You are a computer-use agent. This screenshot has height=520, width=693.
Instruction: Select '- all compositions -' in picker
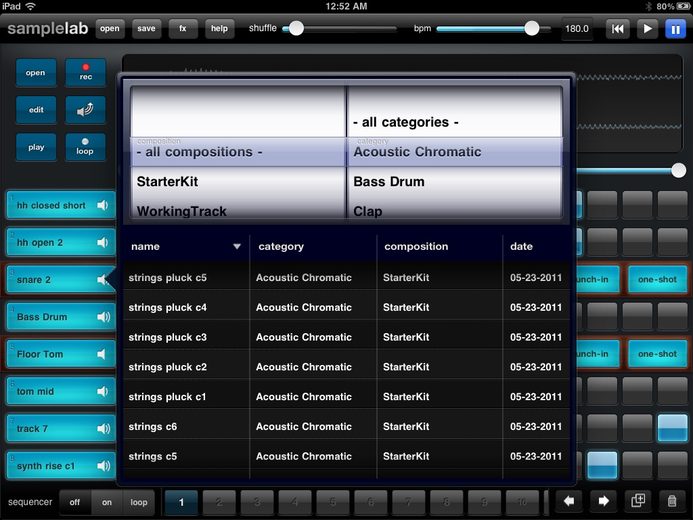coord(238,152)
